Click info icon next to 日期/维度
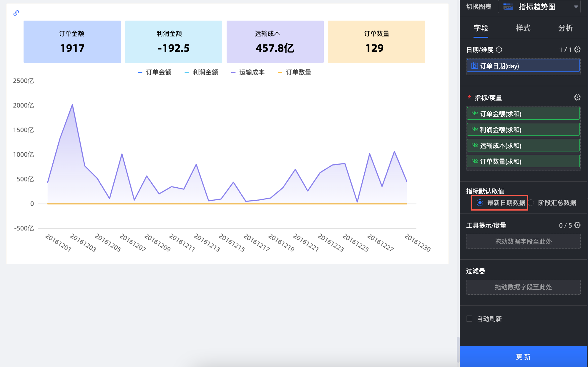 (499, 50)
